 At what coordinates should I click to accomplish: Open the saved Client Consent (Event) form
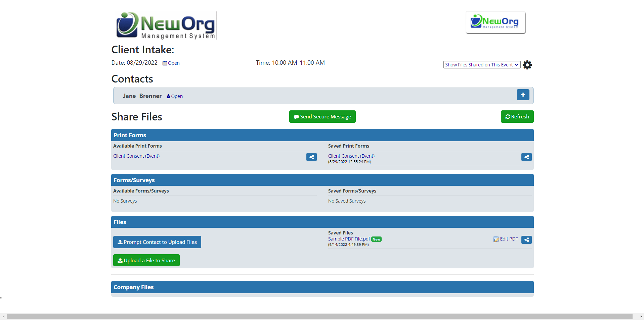(x=351, y=156)
